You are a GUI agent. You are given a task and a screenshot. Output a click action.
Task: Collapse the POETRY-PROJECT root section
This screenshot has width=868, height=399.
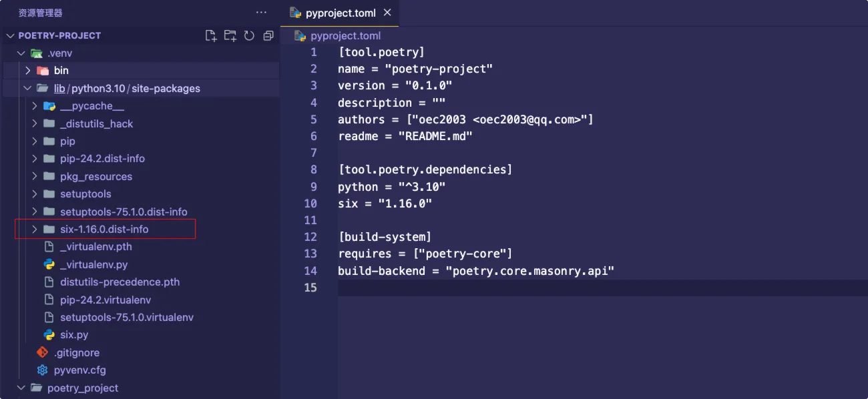tap(10, 35)
